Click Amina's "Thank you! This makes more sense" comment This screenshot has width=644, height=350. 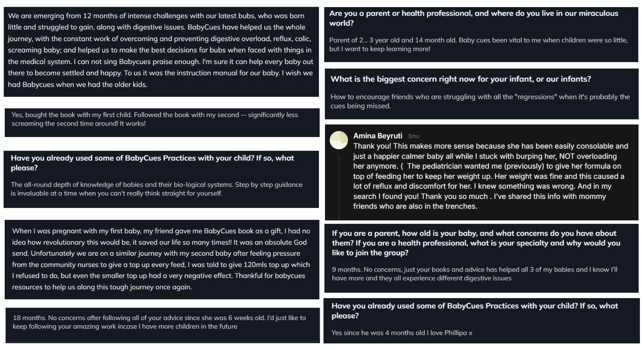coord(490,176)
